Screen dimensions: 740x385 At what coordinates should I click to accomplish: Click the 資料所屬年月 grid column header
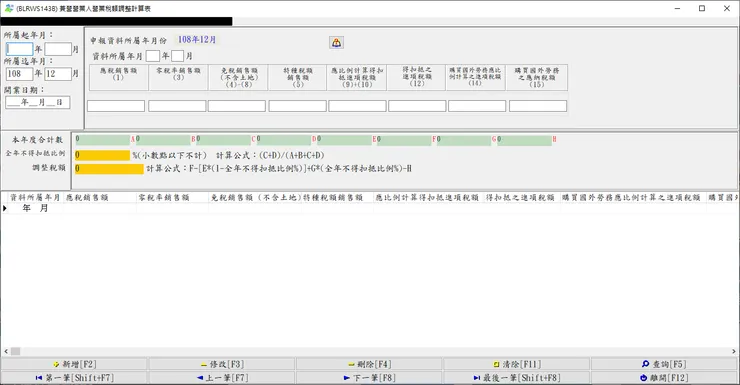tap(35, 198)
